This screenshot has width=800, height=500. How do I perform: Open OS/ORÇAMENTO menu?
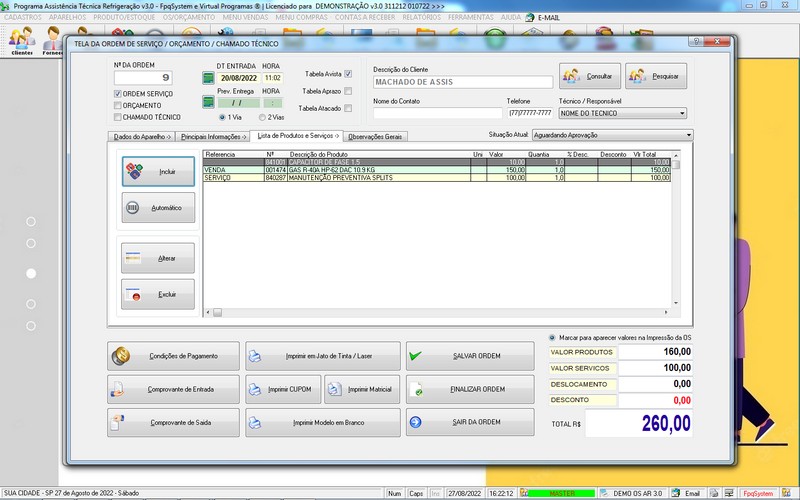189,17
